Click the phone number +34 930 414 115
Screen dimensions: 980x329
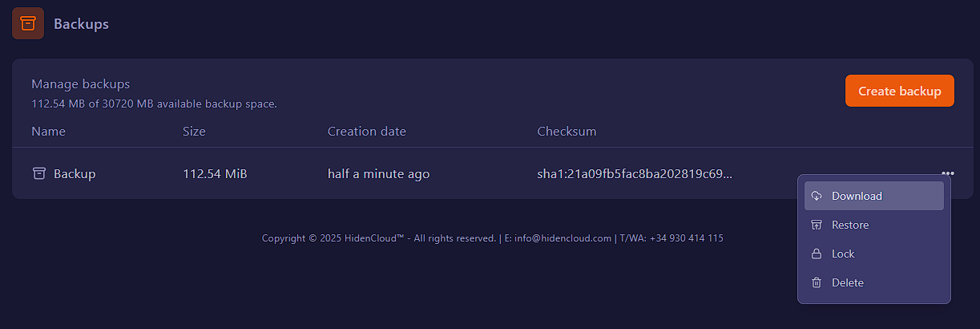pos(686,238)
